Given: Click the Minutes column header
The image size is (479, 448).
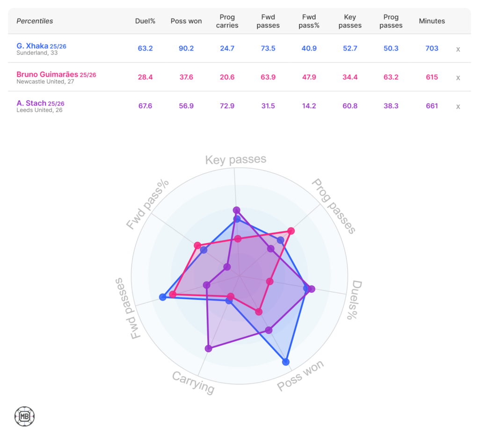Looking at the screenshot, I should (432, 21).
